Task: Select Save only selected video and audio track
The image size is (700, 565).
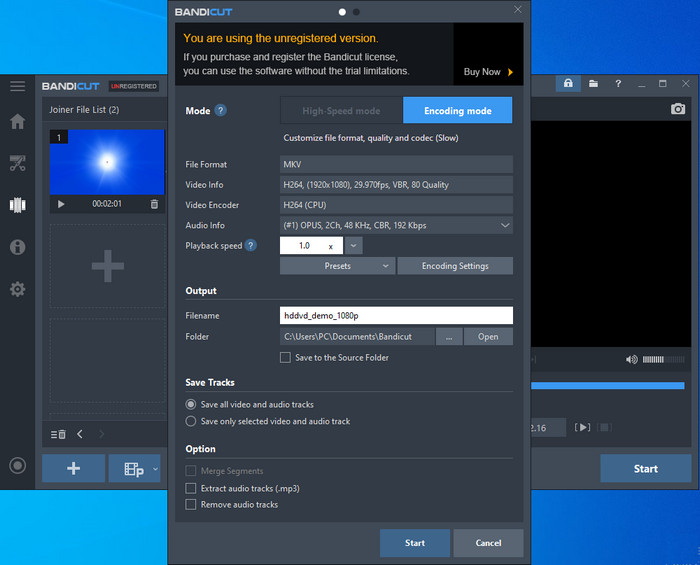Action: (191, 421)
